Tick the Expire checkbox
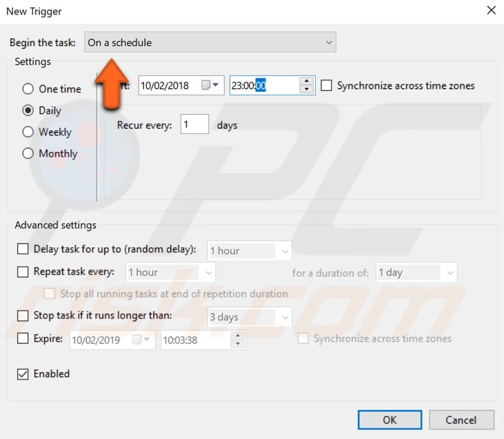Image resolution: width=504 pixels, height=439 pixels. 23,338
